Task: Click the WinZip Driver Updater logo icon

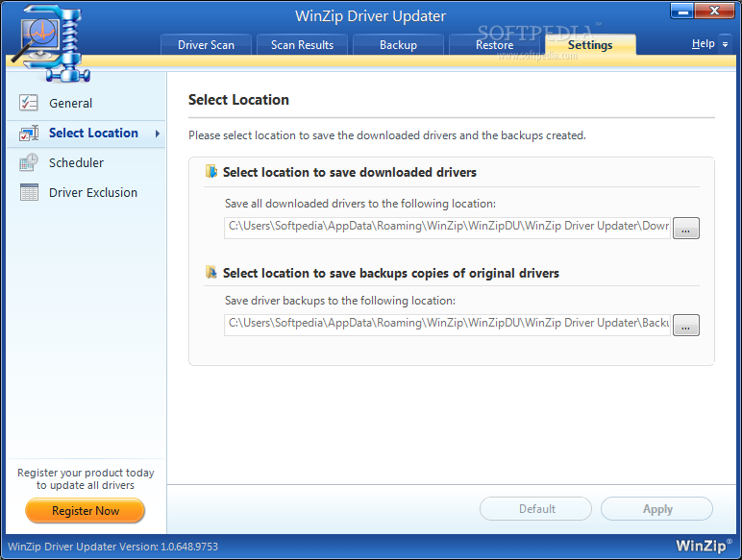Action: (x=51, y=42)
